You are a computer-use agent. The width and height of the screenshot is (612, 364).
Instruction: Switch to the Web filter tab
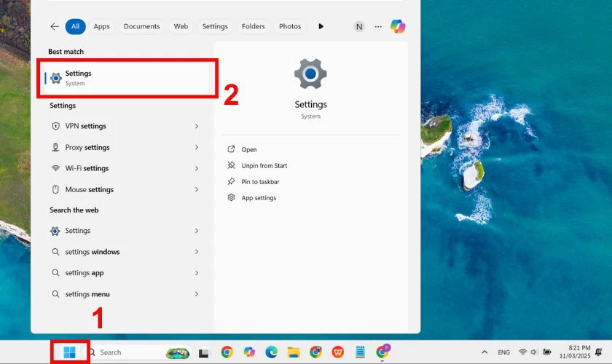click(181, 26)
